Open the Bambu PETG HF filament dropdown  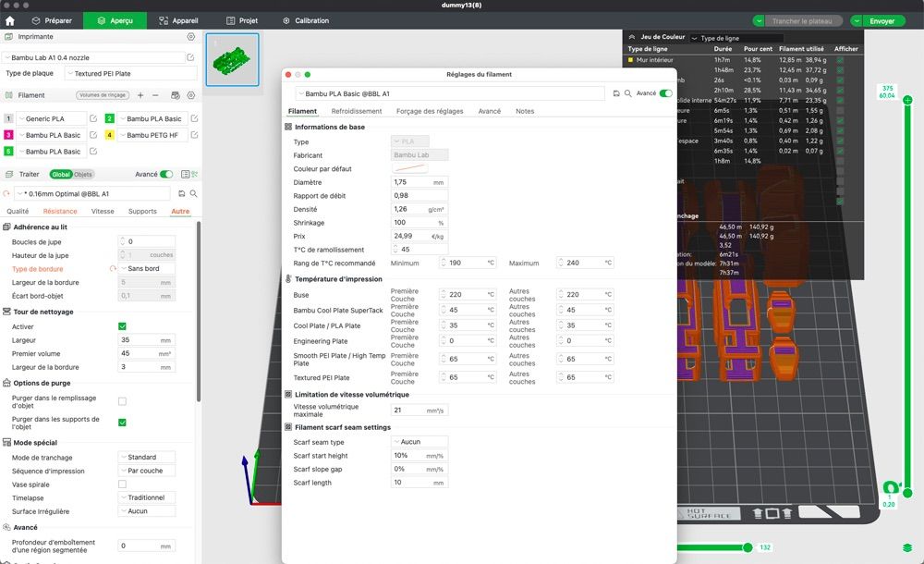point(152,135)
